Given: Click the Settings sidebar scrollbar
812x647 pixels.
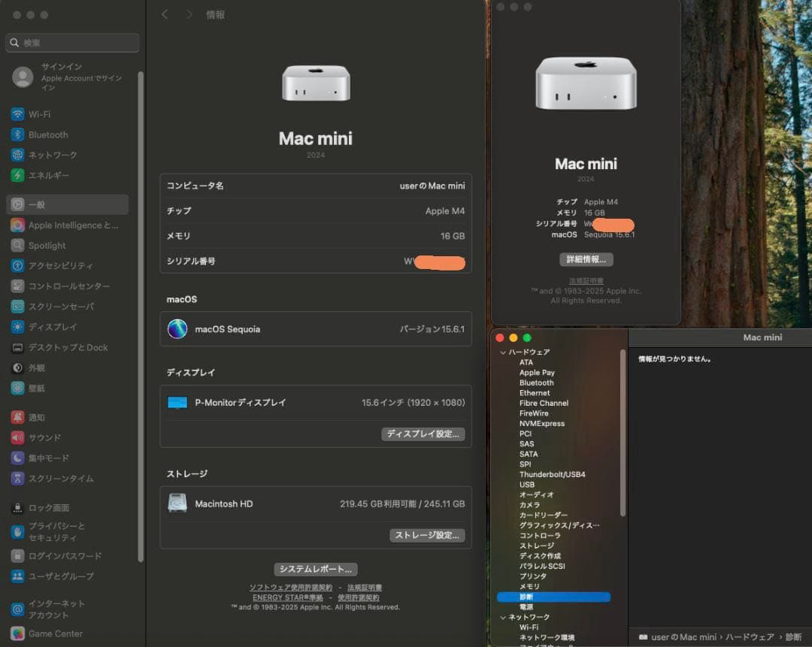Looking at the screenshot, I should pos(141,317).
